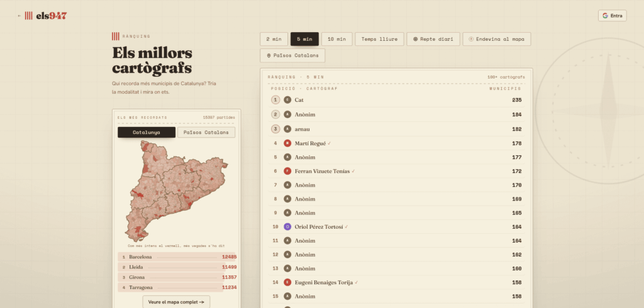Click the score 178 for Martí Regué
644x308 pixels.
point(517,143)
